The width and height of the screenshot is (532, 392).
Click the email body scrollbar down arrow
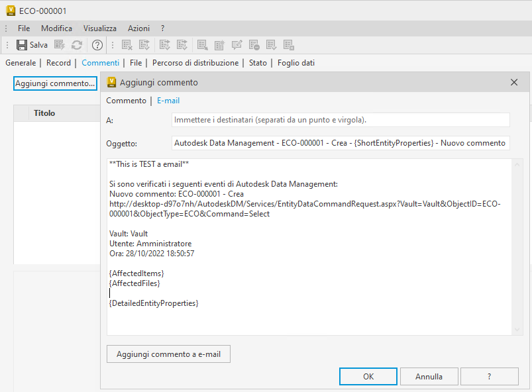click(x=517, y=330)
